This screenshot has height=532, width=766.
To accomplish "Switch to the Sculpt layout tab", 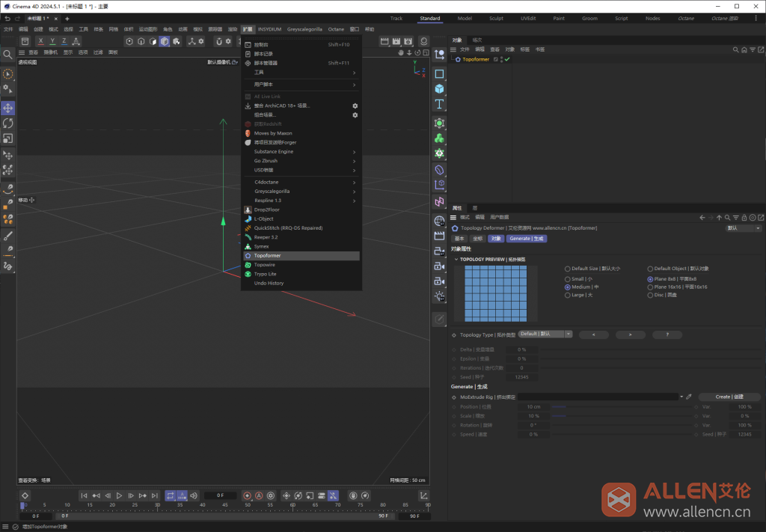I will (x=496, y=19).
